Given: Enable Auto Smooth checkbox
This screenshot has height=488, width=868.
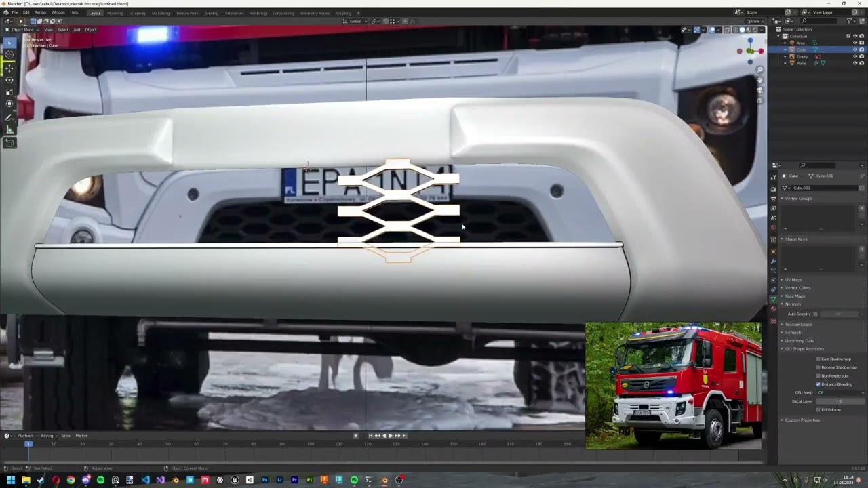Looking at the screenshot, I should 815,314.
